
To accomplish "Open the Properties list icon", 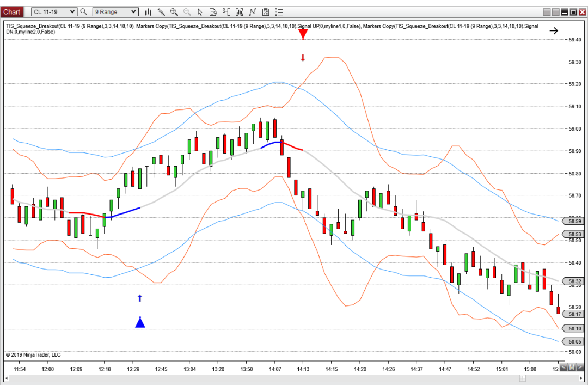I will tap(279, 12).
